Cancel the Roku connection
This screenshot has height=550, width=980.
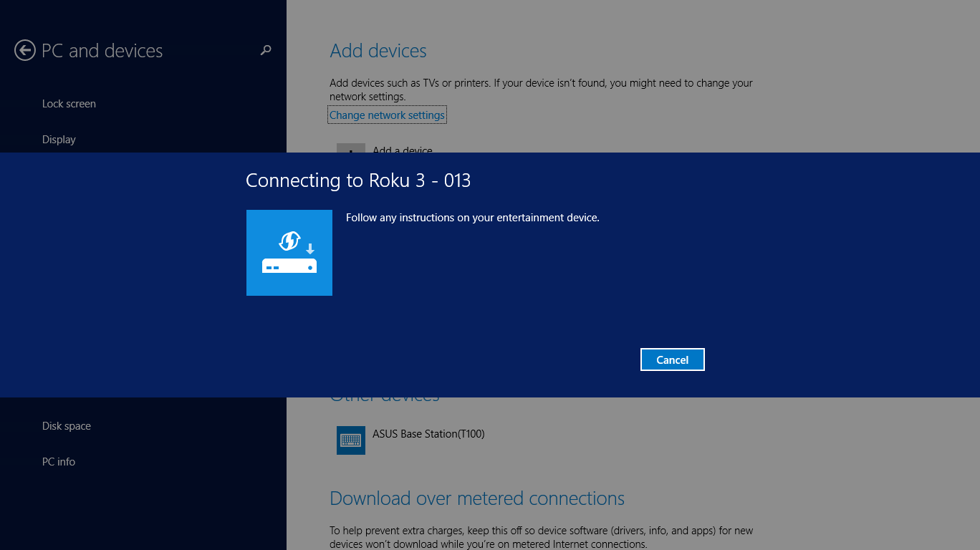coord(672,360)
